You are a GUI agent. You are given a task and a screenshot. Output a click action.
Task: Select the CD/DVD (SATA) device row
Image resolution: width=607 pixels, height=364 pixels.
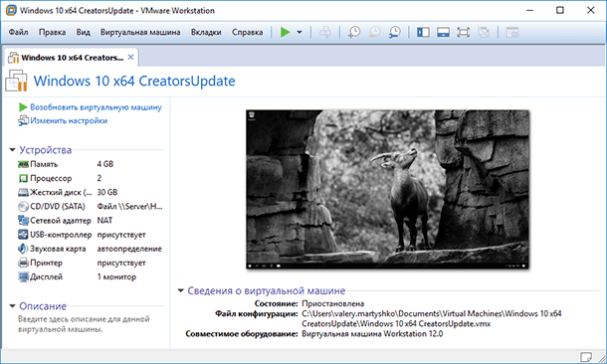(x=90, y=207)
